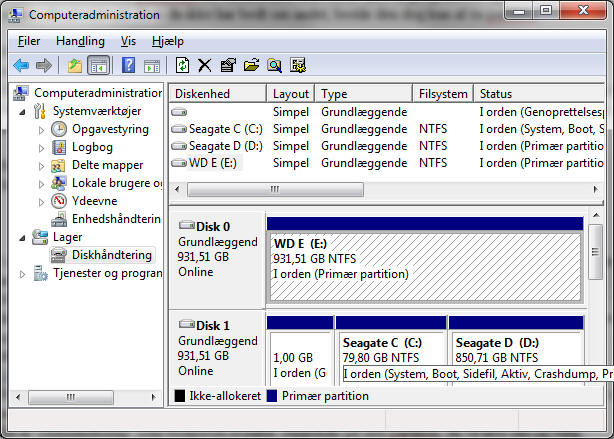Click the Refresh toolbar icon
The height and width of the screenshot is (439, 614).
tap(182, 65)
